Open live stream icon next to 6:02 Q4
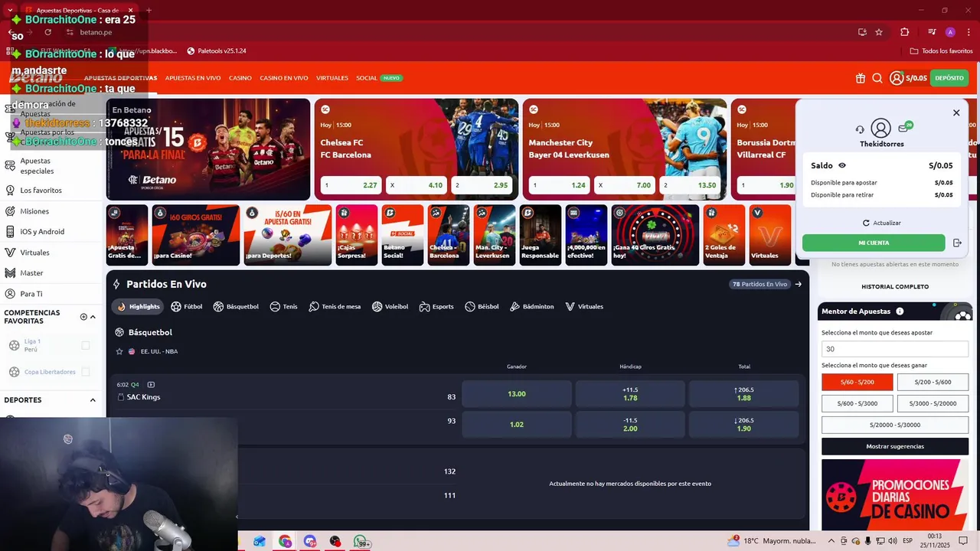Screen dimensions: 980x551 pyautogui.click(x=151, y=384)
